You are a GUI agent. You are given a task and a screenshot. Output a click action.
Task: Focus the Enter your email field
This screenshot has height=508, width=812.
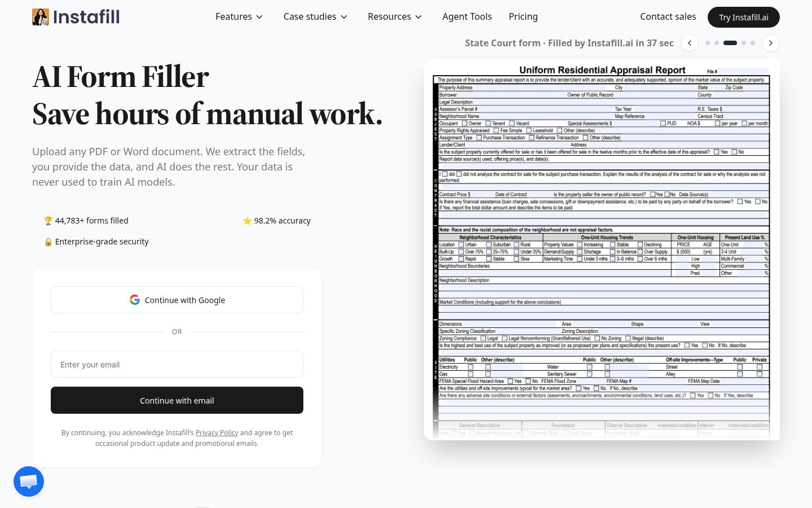pyautogui.click(x=177, y=364)
